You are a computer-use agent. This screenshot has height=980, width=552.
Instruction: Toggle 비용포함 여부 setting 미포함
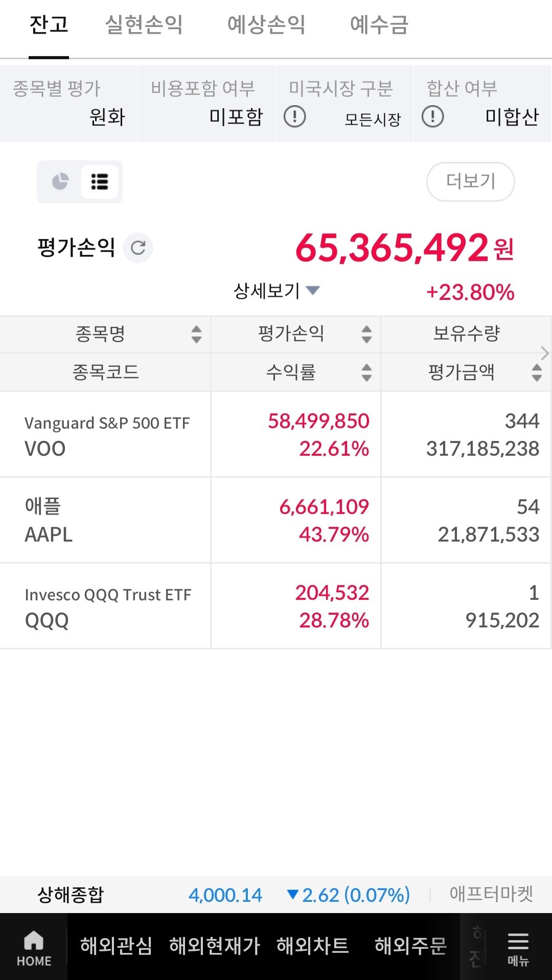click(x=236, y=117)
